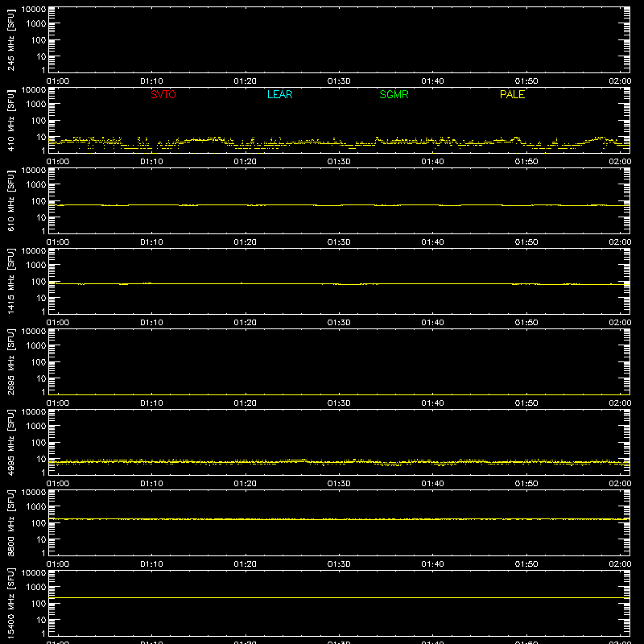Select the 10 y-axis label of 15400 MHz panel
This screenshot has width=644, height=644.
tap(42, 620)
